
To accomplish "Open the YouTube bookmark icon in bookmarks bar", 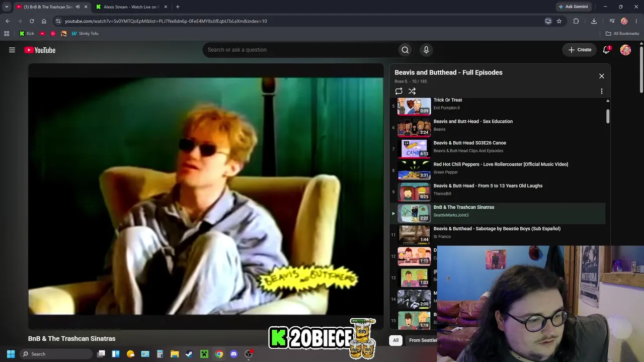I will click(42, 34).
